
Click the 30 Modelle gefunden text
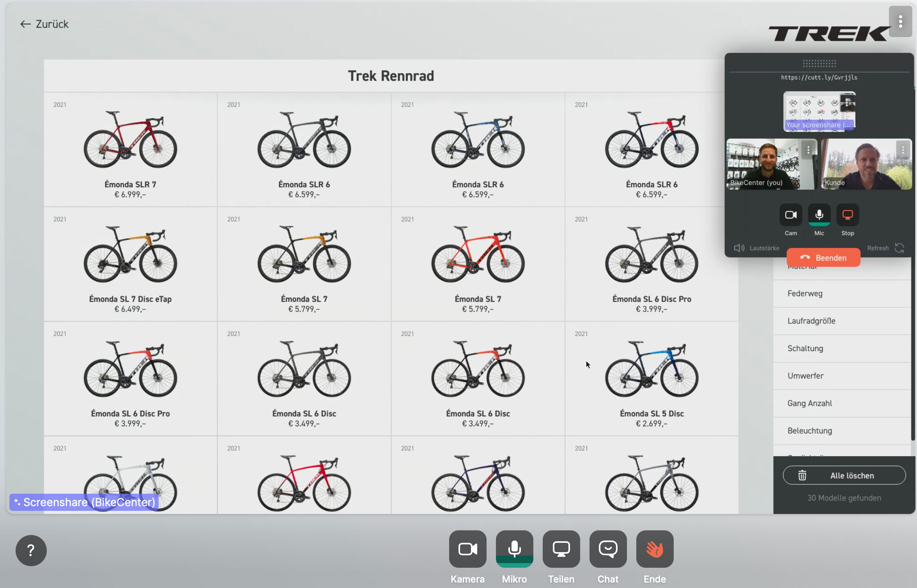point(844,498)
